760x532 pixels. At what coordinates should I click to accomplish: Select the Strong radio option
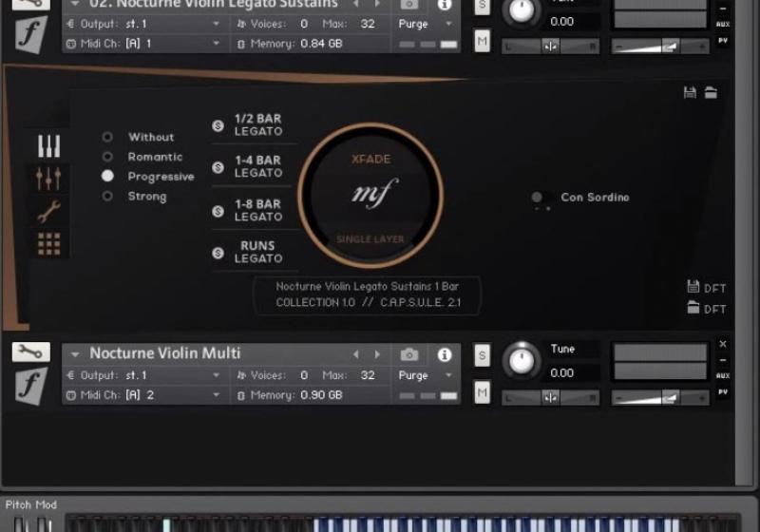(146, 197)
